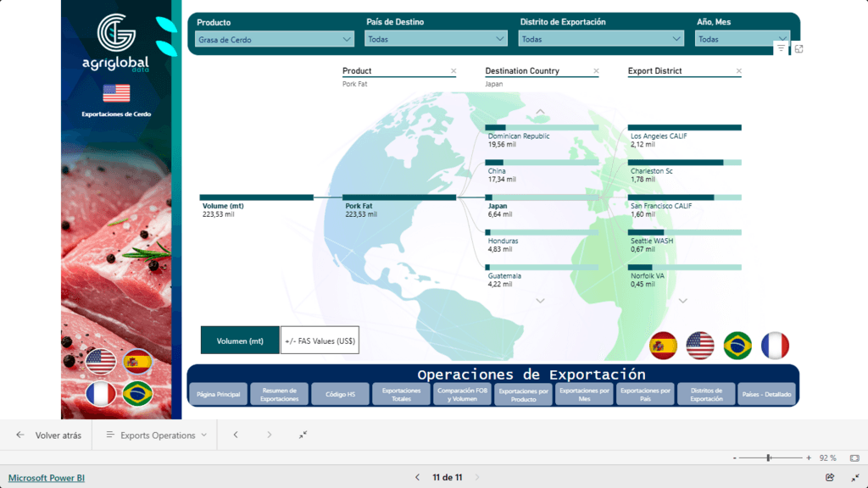Go to previous page with footer arrow
The height and width of the screenshot is (488, 868).
pos(417,478)
